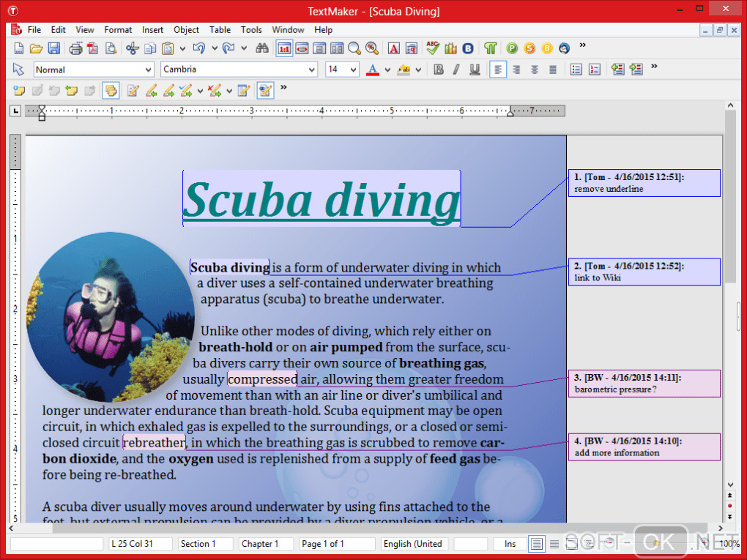
Task: Open Find with the binoculars icon
Action: click(262, 48)
